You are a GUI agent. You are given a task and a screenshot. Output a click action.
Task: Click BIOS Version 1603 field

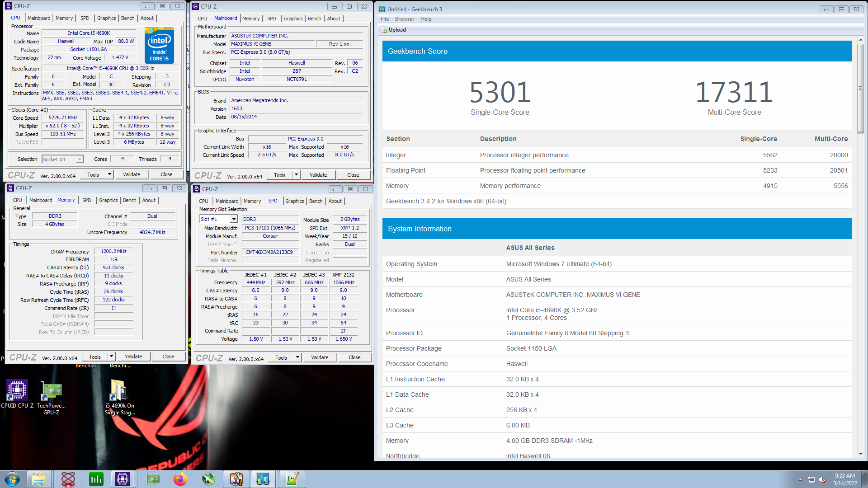pyautogui.click(x=296, y=108)
